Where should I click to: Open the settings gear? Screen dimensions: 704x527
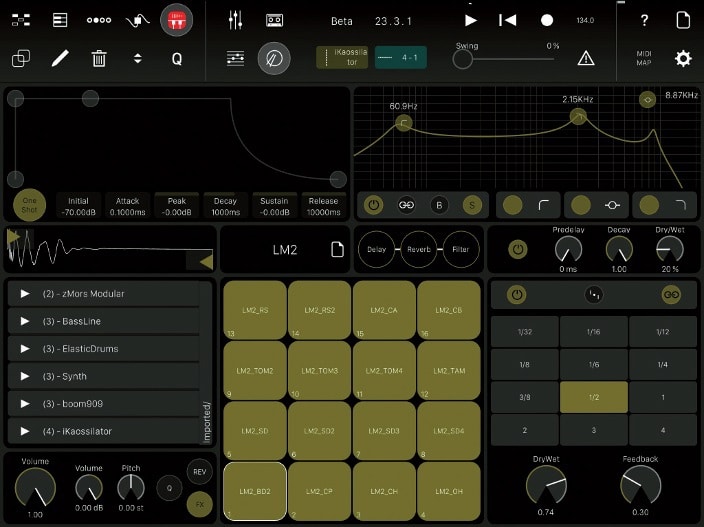(x=683, y=58)
